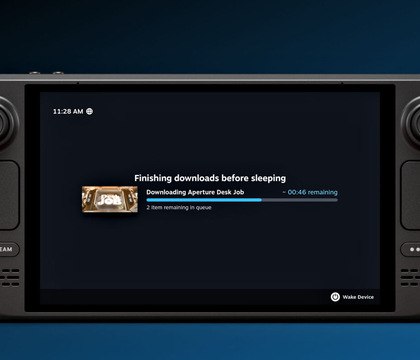Image resolution: width=420 pixels, height=360 pixels.
Task: Select the "Downloading Aperture Desk Job" label
Action: (195, 192)
